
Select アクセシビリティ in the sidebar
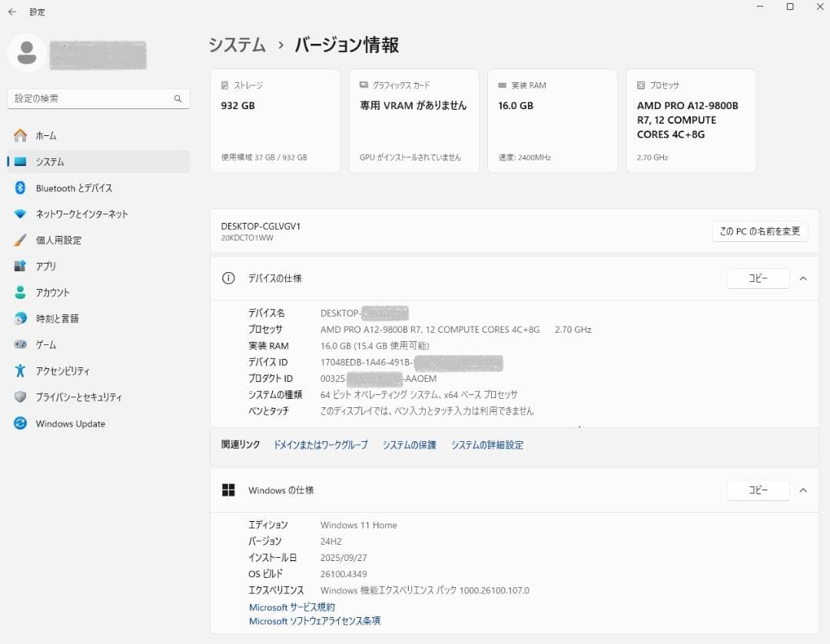tap(98, 370)
